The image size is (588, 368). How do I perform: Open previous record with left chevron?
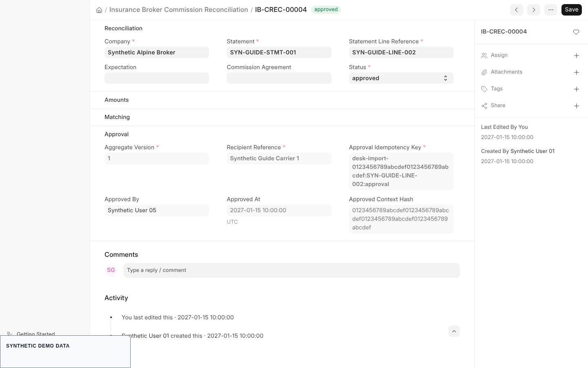pos(517,10)
